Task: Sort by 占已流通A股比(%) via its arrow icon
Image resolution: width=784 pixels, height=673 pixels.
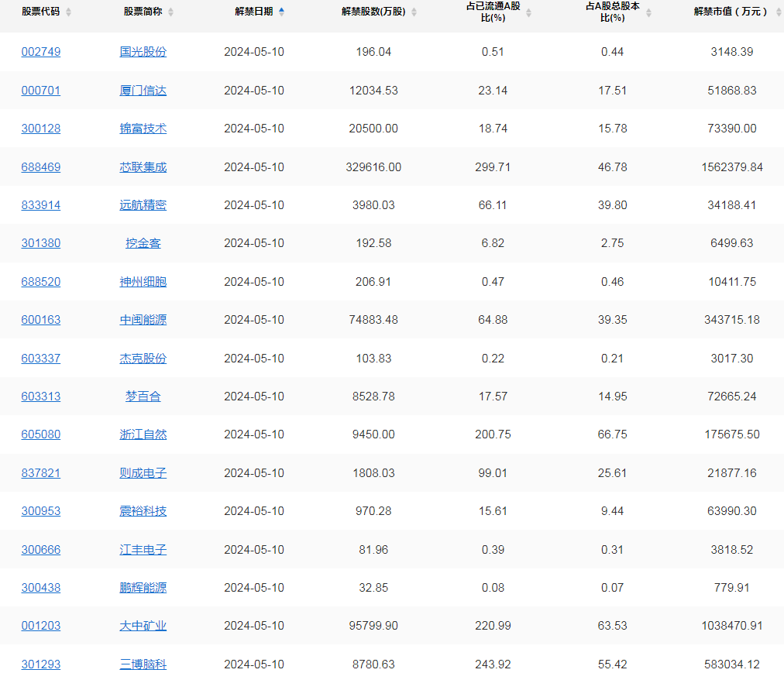Action: click(x=528, y=12)
